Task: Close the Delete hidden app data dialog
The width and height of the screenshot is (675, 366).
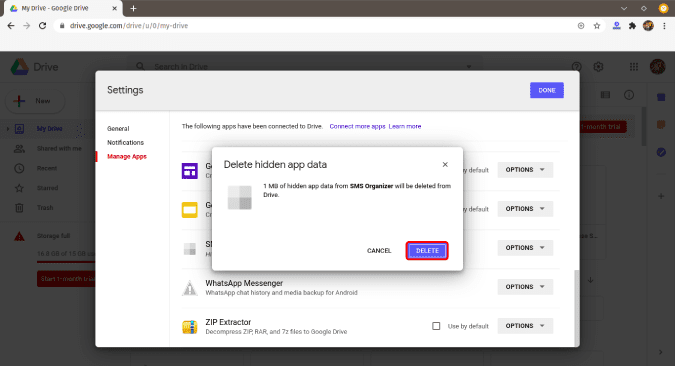Action: click(x=445, y=164)
